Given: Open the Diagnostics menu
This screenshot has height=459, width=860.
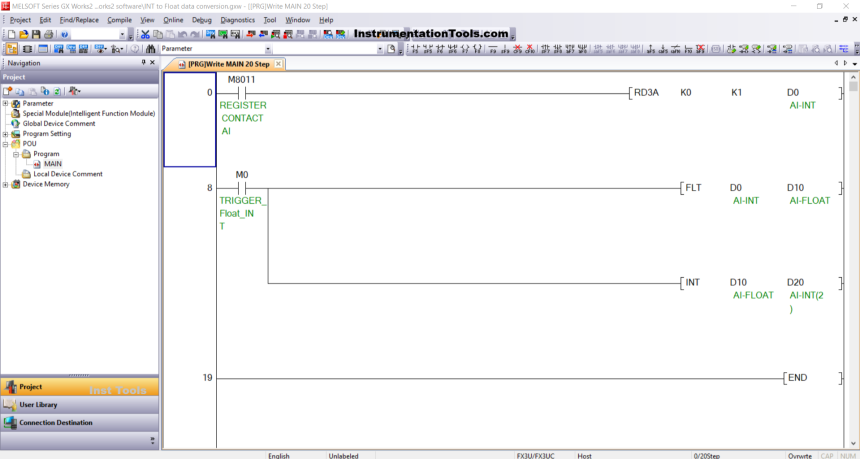Looking at the screenshot, I should click(237, 20).
